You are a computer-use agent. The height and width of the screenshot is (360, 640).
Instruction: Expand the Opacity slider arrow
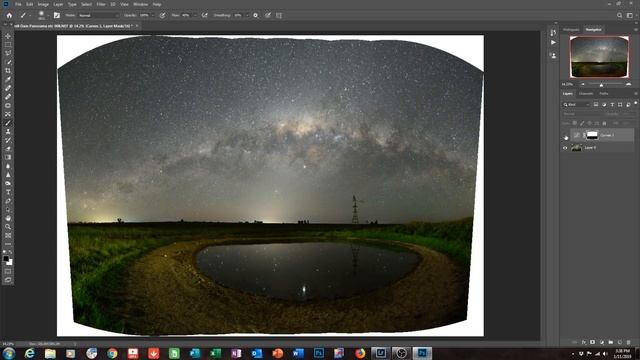153,15
